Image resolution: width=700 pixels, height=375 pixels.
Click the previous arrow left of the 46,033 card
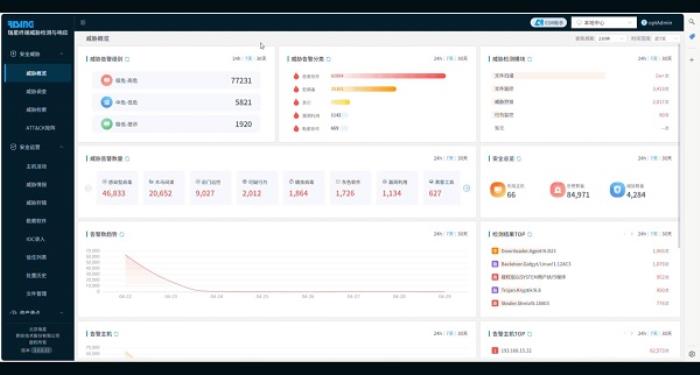pos(88,188)
